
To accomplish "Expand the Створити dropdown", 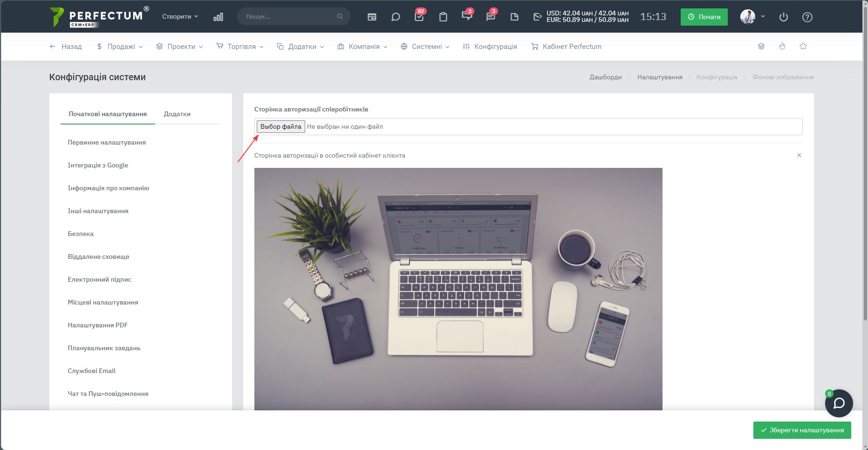I will pyautogui.click(x=180, y=16).
